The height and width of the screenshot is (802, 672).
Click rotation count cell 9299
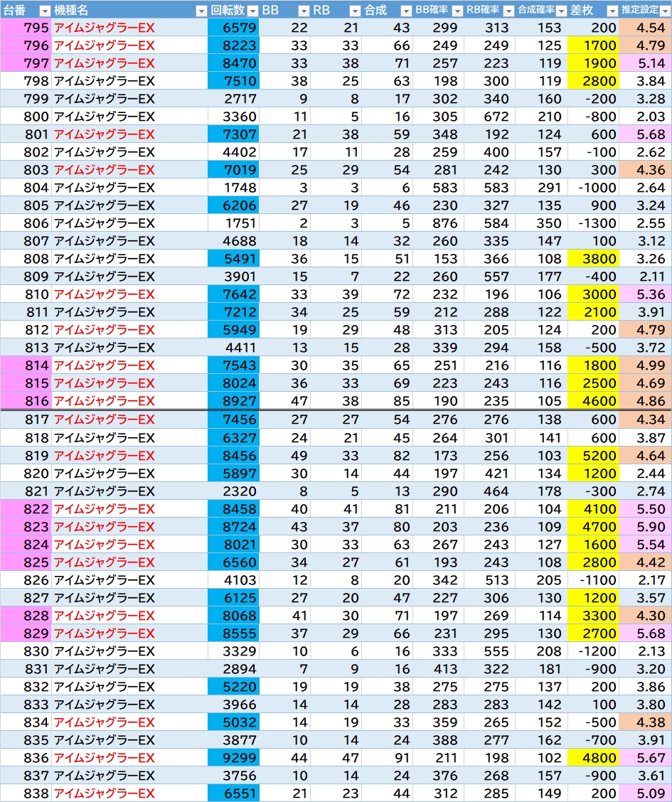[x=233, y=757]
